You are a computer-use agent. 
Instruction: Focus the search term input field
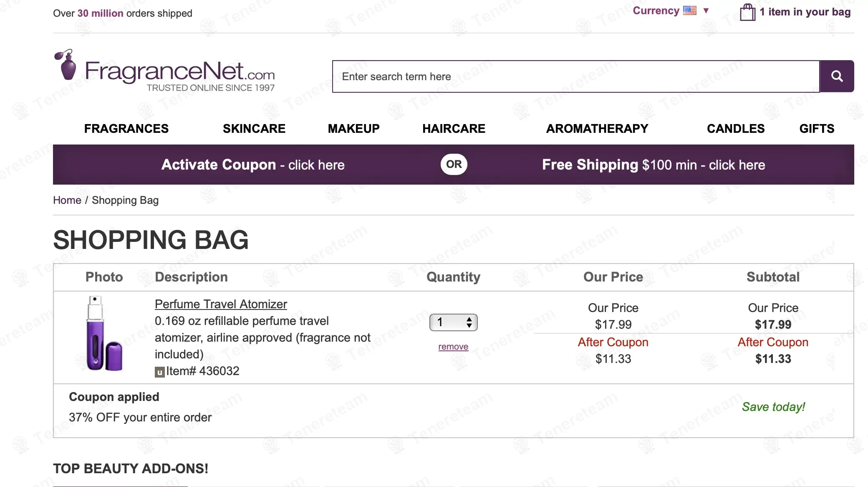576,76
